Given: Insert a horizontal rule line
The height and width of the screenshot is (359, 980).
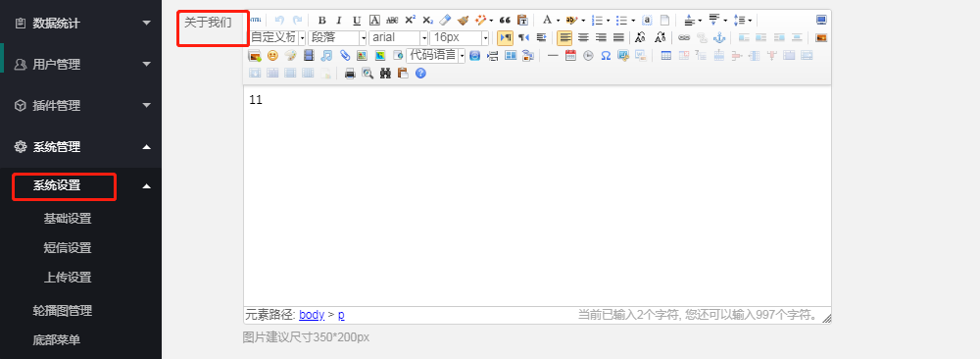Looking at the screenshot, I should pos(553,56).
